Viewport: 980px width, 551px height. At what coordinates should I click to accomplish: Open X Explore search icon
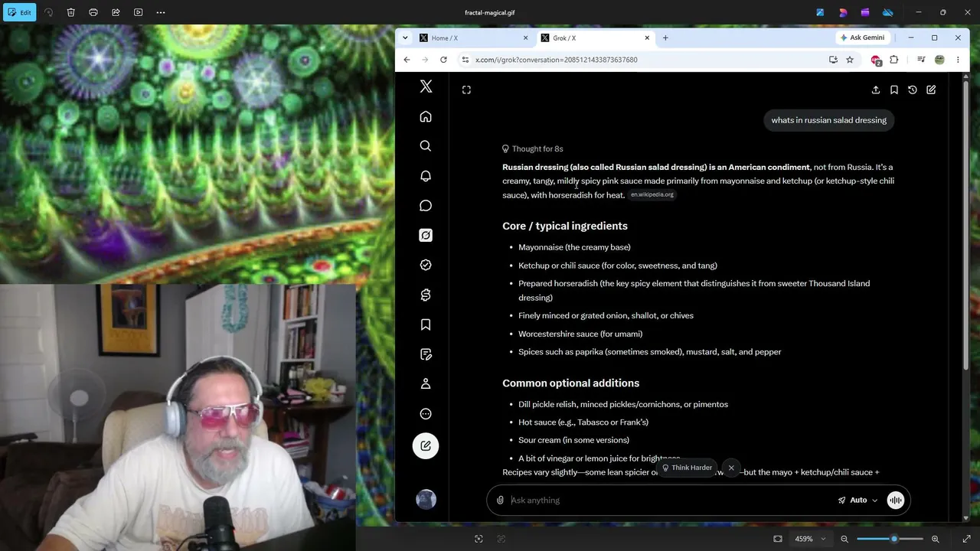tap(426, 146)
